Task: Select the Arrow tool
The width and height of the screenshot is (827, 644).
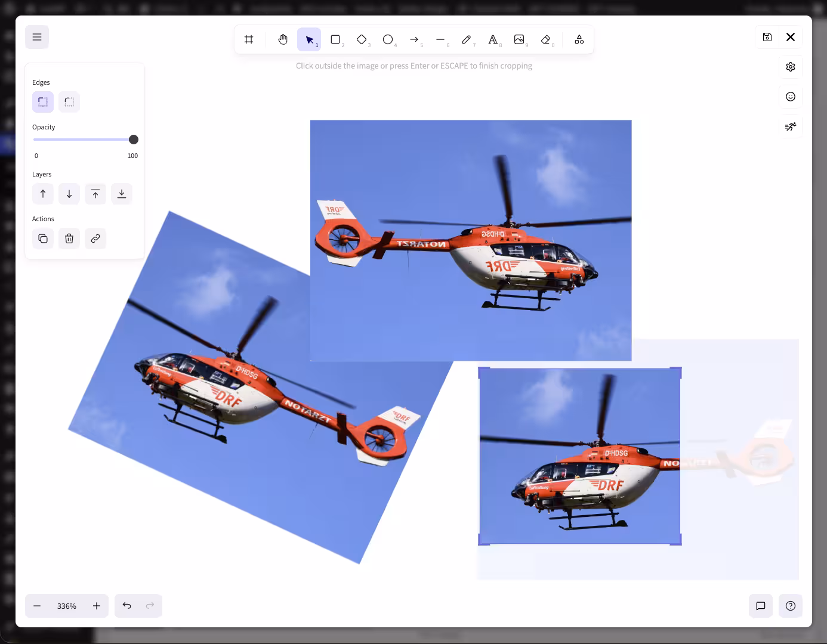Action: click(414, 39)
